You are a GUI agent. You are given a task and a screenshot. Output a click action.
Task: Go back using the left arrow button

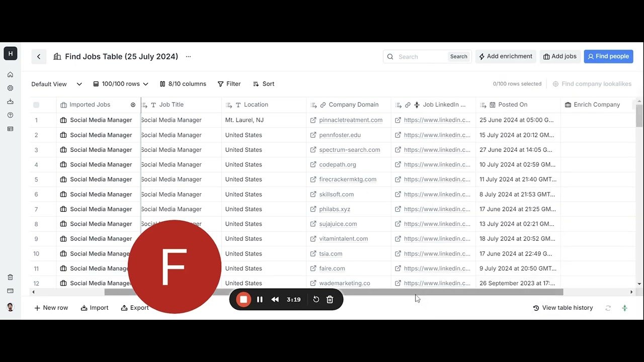[x=39, y=57]
